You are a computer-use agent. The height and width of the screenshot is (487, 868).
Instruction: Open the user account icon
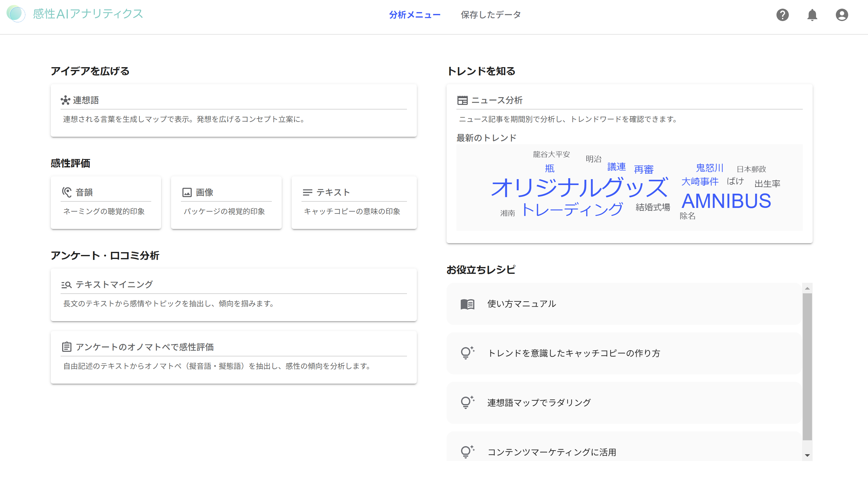click(842, 15)
